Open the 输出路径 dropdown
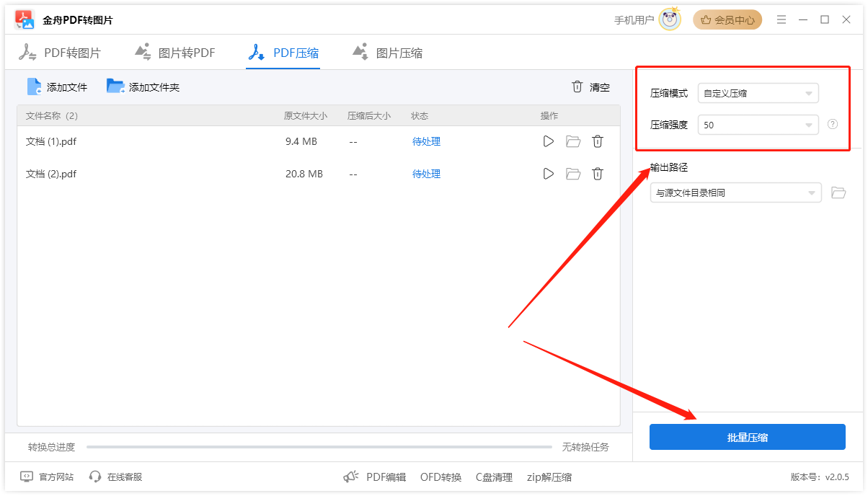Image resolution: width=868 pixels, height=496 pixels. [x=735, y=192]
